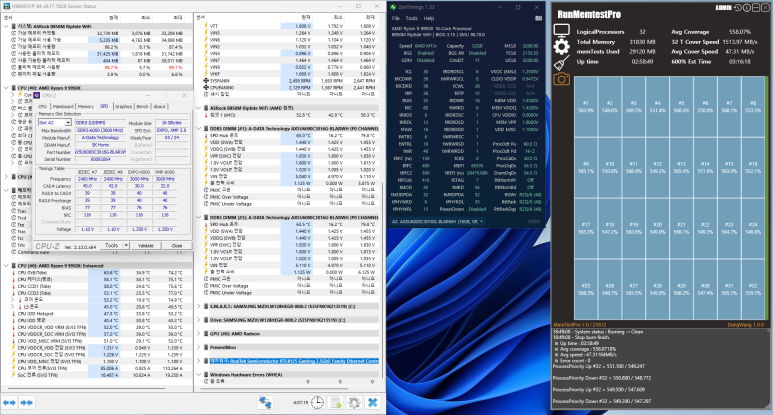Open CPU-Z memory slot selection dropdown
The image size is (773, 415).
pos(68,123)
